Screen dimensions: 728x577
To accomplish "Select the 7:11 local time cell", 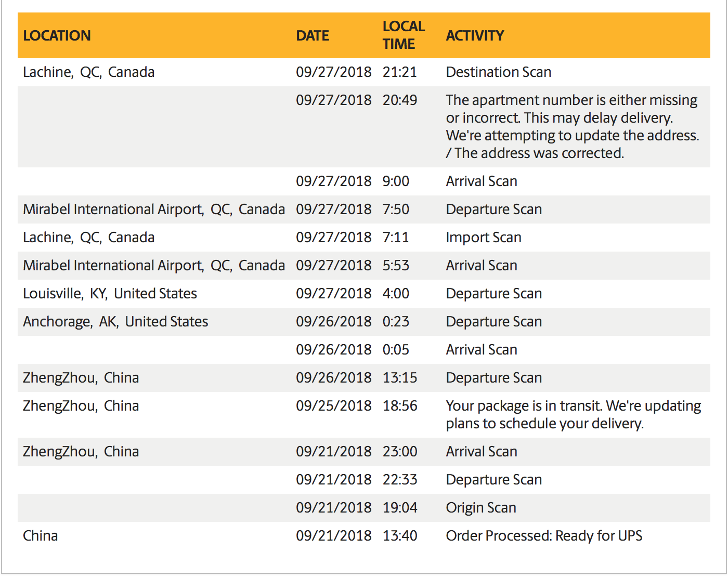I will [395, 238].
